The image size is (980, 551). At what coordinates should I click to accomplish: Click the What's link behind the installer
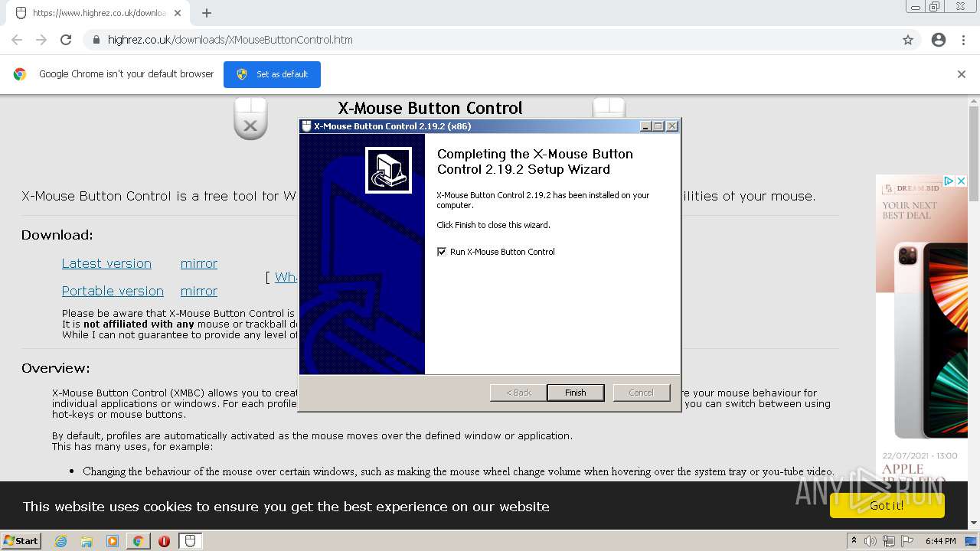tap(286, 277)
